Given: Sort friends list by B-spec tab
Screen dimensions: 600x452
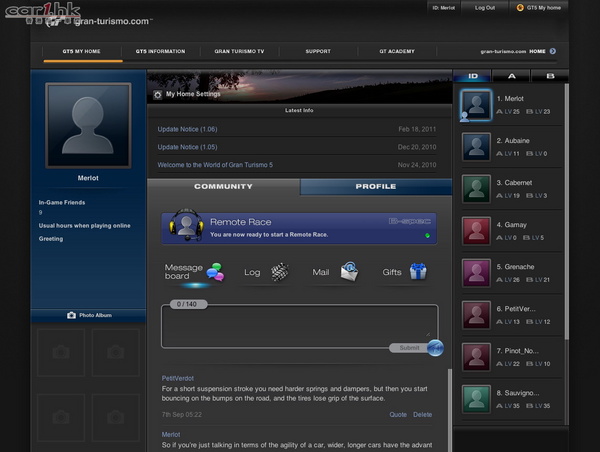Looking at the screenshot, I should (550, 76).
